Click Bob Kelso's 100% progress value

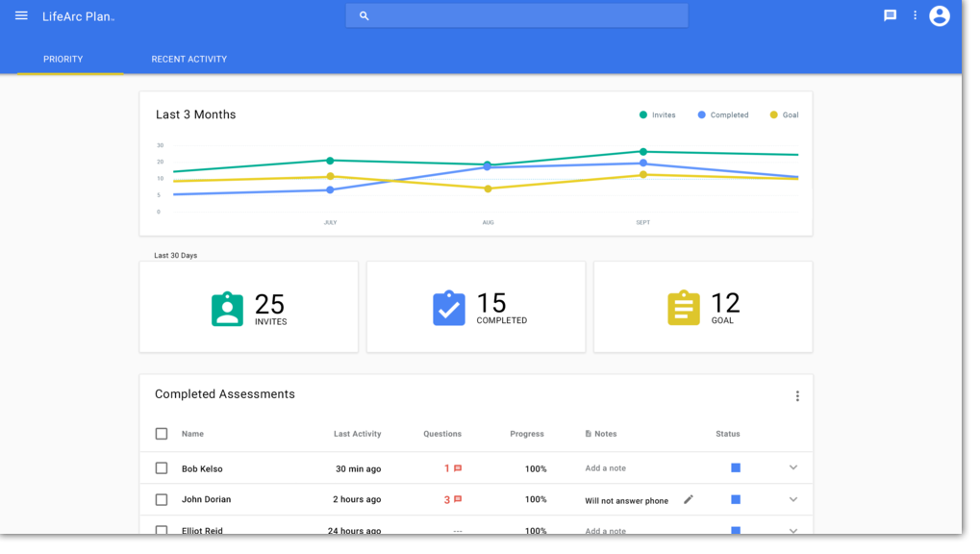coord(536,468)
